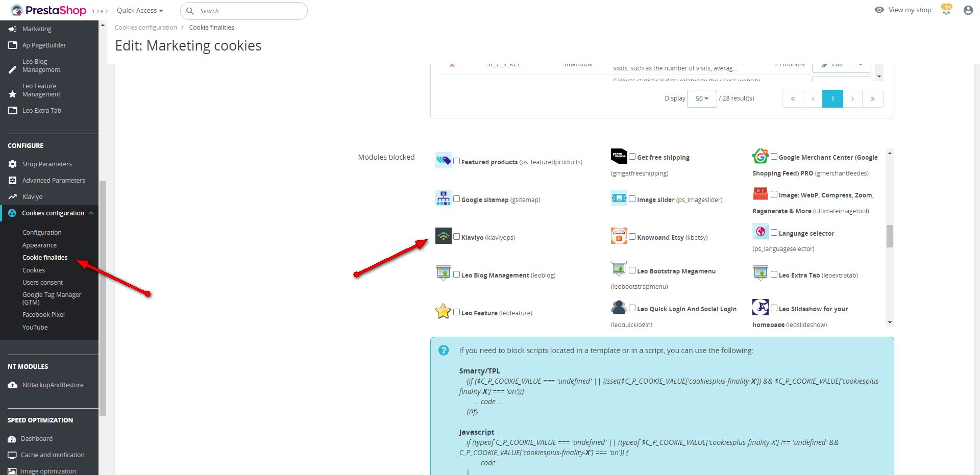Click the Modules blocked scroll-up arrow
This screenshot has width=980, height=475.
[890, 153]
